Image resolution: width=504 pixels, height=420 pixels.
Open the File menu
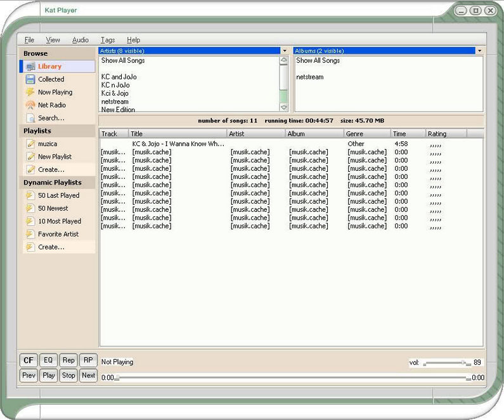click(29, 40)
